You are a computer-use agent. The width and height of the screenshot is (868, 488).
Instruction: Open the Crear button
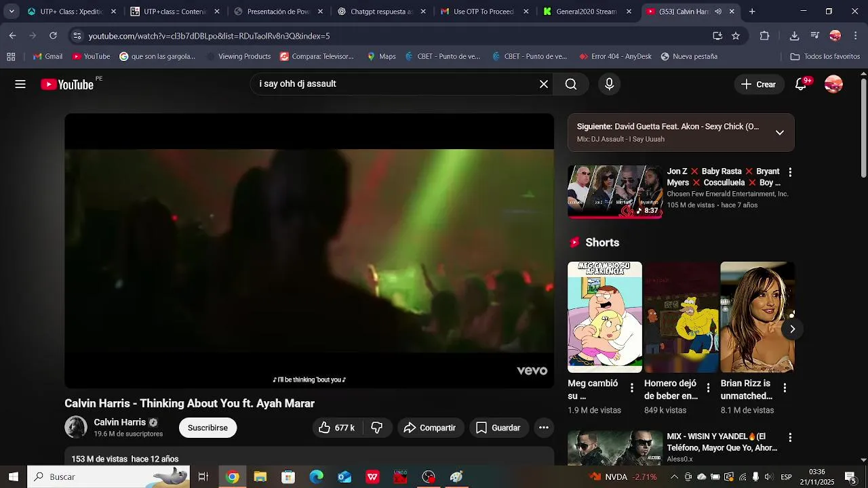(x=759, y=84)
